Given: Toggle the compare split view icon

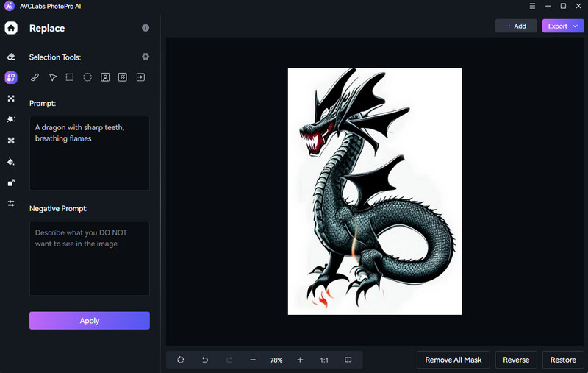Looking at the screenshot, I should 348,360.
